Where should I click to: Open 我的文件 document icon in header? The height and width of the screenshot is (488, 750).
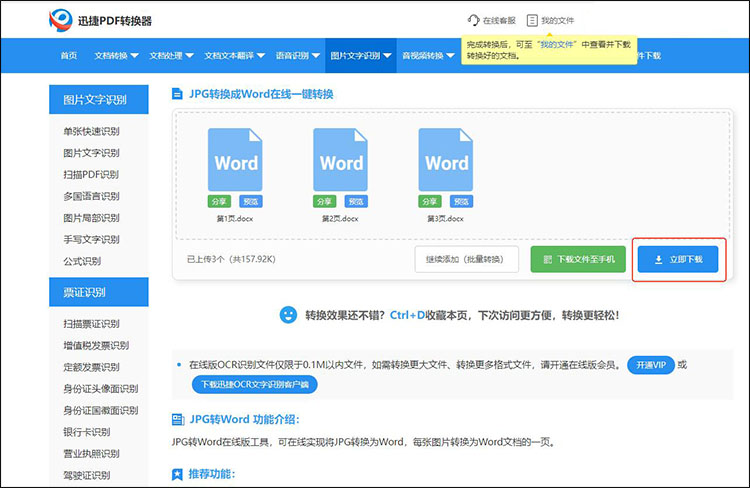(532, 20)
